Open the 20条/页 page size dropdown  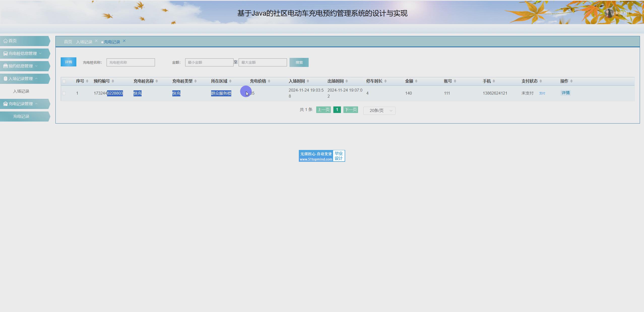(x=379, y=110)
